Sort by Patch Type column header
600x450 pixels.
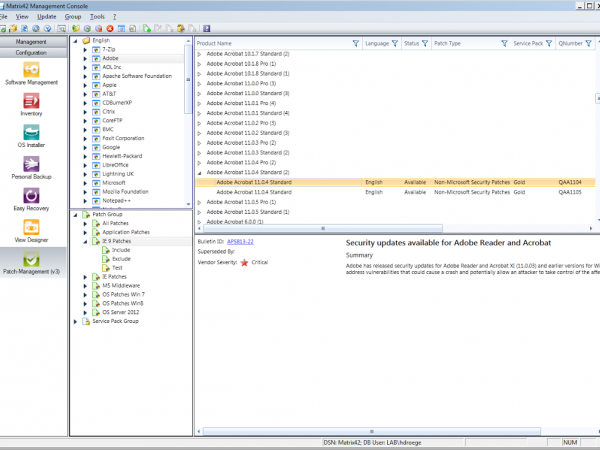(x=447, y=43)
